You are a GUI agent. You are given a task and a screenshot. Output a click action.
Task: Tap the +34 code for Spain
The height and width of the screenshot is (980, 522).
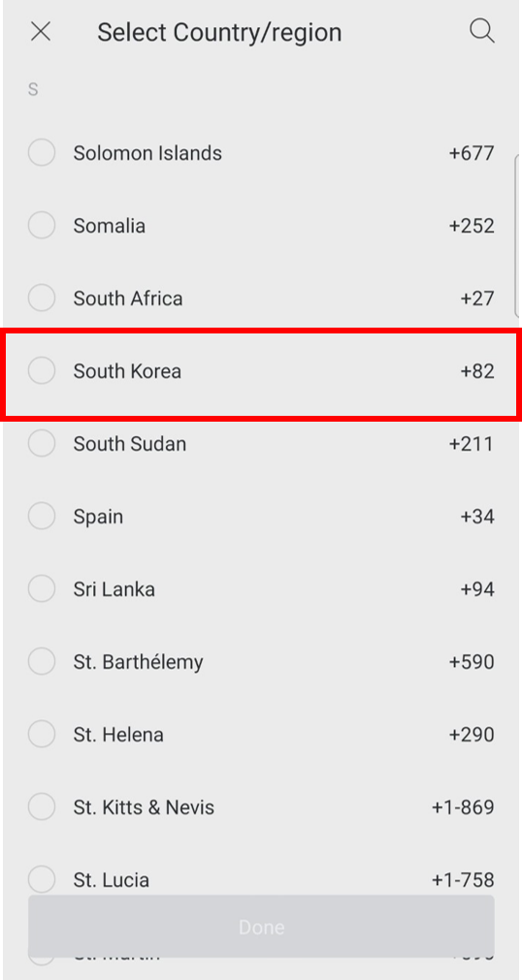pyautogui.click(x=477, y=517)
